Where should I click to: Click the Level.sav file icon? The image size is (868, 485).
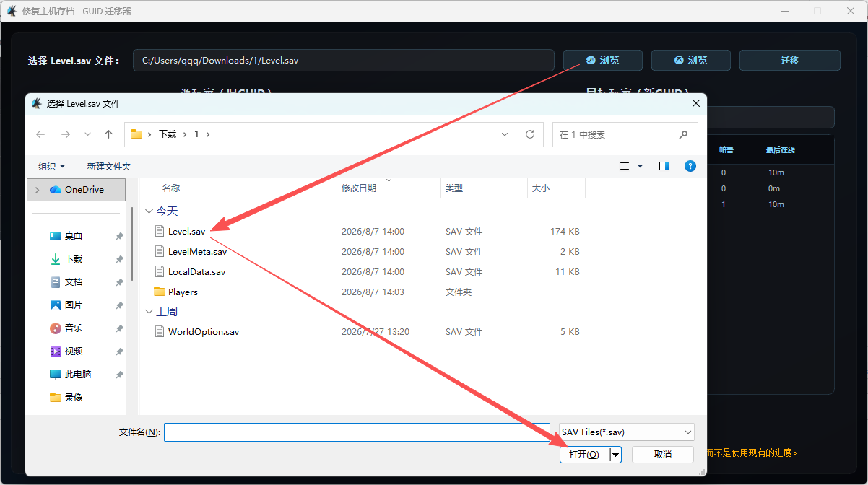(160, 232)
